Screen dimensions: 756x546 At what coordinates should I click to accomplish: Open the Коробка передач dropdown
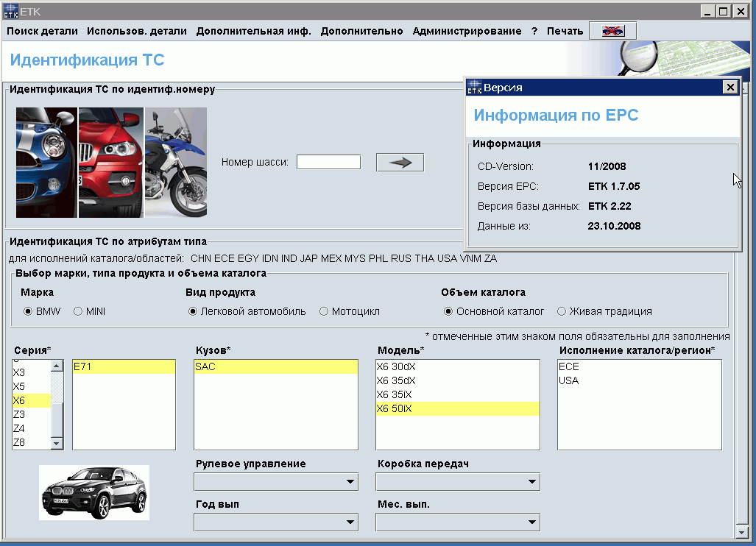click(x=458, y=481)
